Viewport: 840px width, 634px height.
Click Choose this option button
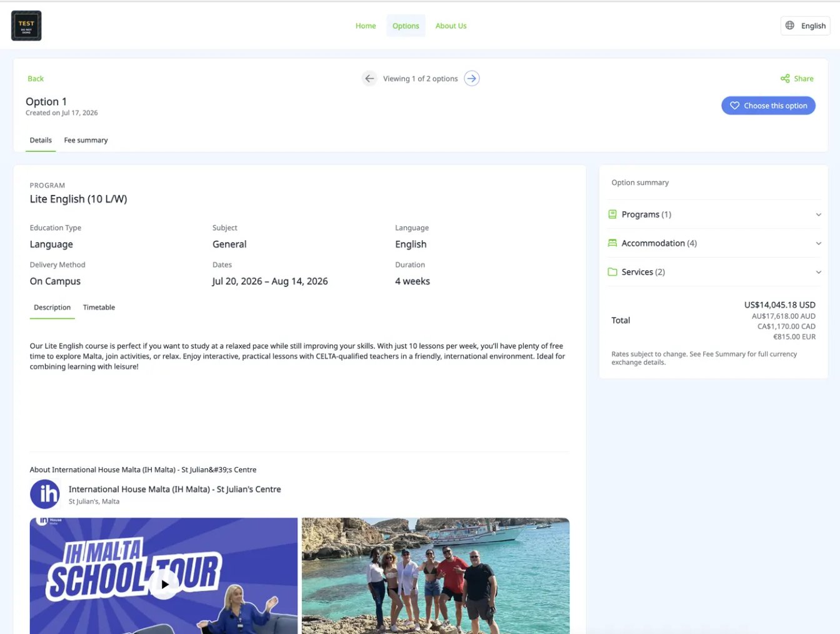point(768,106)
